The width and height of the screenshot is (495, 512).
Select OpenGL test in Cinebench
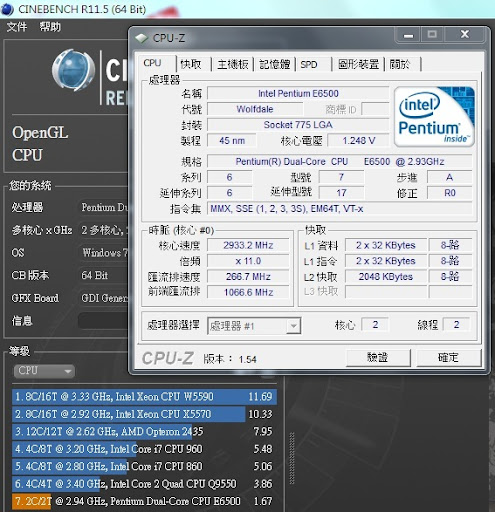(40, 133)
